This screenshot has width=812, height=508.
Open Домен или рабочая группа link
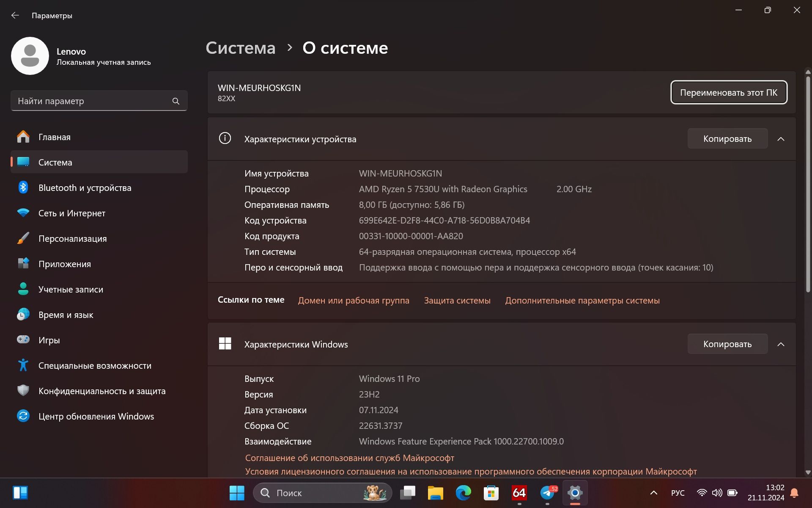354,301
